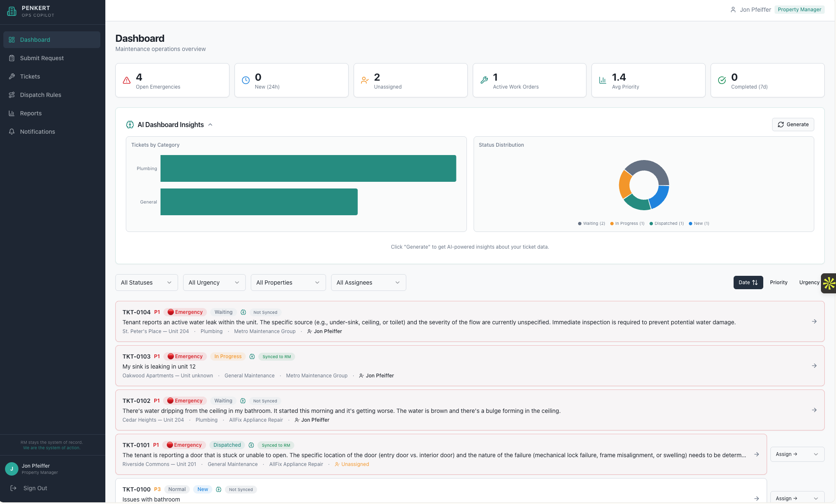
Task: Sign Out of the application
Action: pos(35,488)
